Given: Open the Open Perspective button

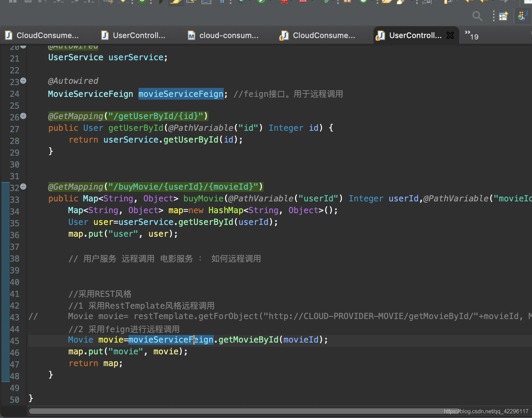Looking at the screenshot, I should (x=503, y=16).
